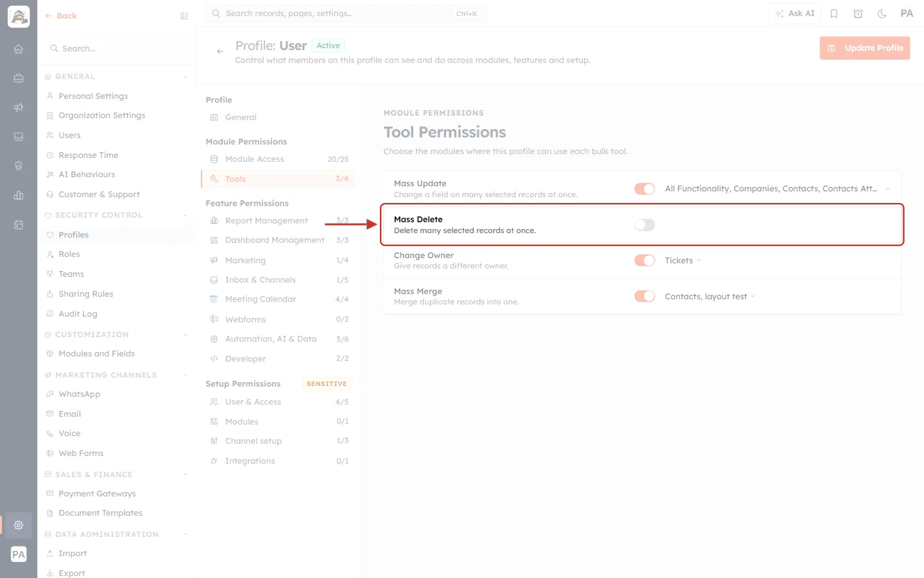Switch to dark mode with moon icon
Image resolution: width=924 pixels, height=578 pixels.
tap(882, 13)
